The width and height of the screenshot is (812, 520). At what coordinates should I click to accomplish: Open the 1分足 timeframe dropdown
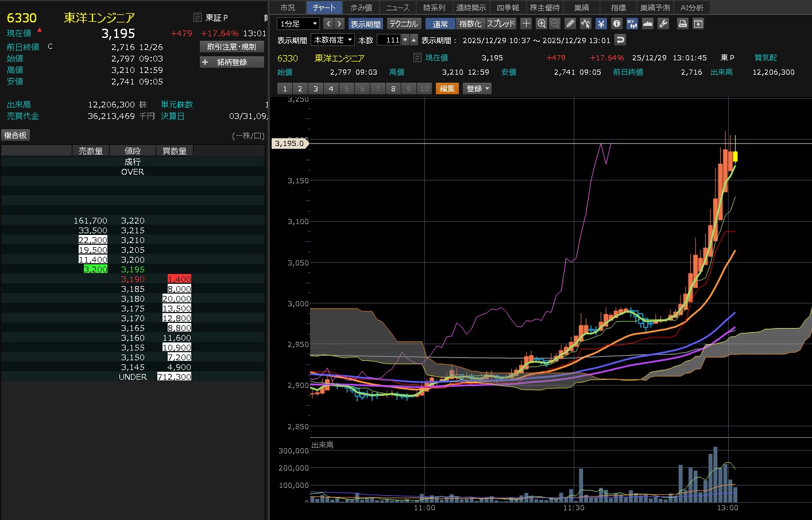pyautogui.click(x=298, y=24)
